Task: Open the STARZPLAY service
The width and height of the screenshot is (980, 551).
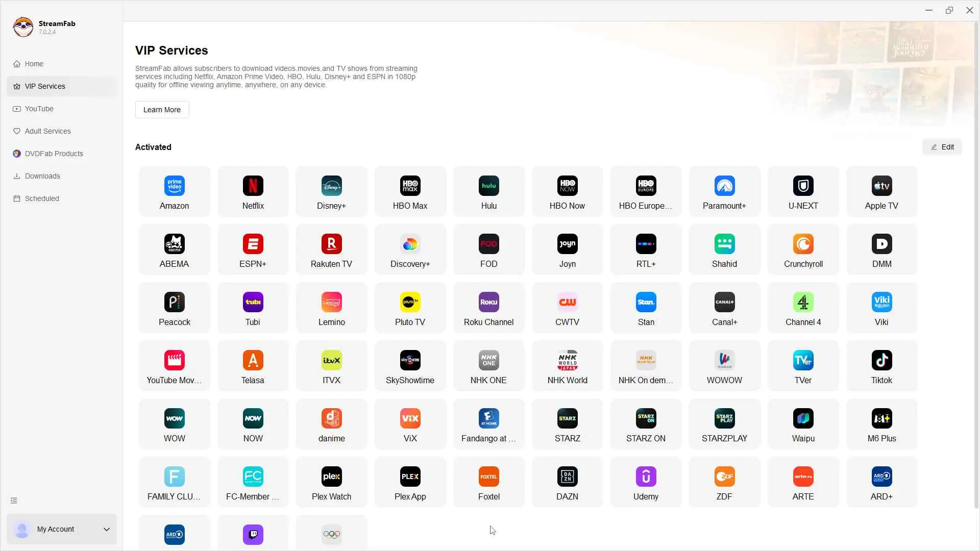Action: click(x=724, y=424)
